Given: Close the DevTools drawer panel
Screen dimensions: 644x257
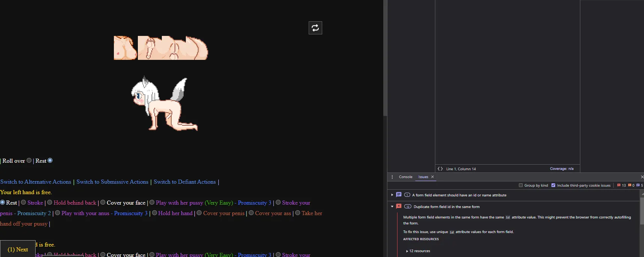Looking at the screenshot, I should pyautogui.click(x=641, y=177).
